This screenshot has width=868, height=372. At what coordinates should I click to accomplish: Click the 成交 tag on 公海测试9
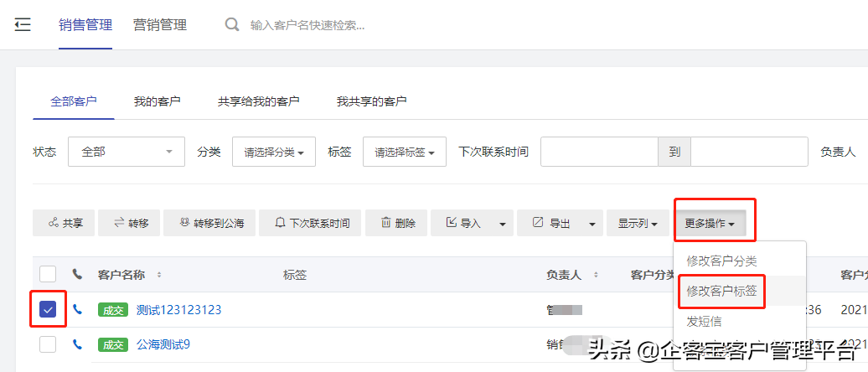click(113, 345)
